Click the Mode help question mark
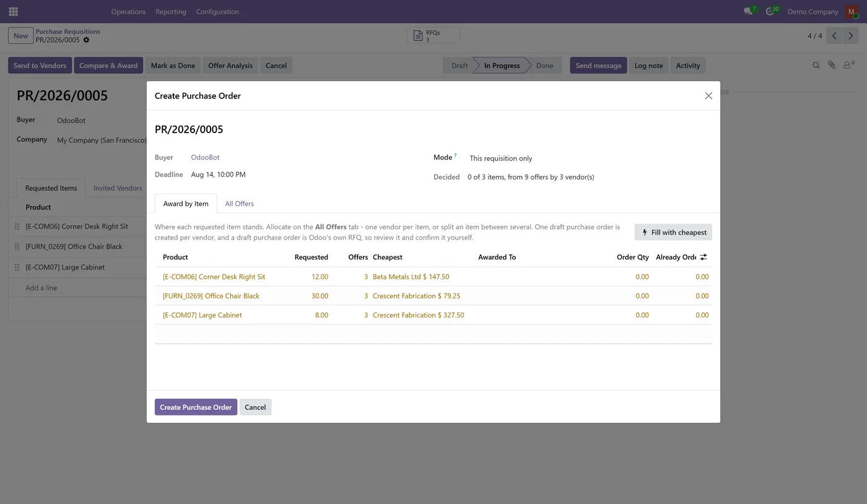This screenshot has width=867, height=504. [455, 155]
